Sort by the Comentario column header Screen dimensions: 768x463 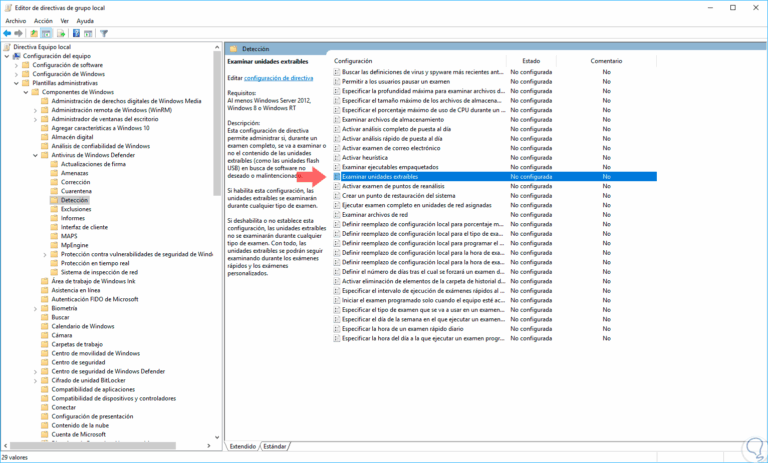(x=606, y=61)
